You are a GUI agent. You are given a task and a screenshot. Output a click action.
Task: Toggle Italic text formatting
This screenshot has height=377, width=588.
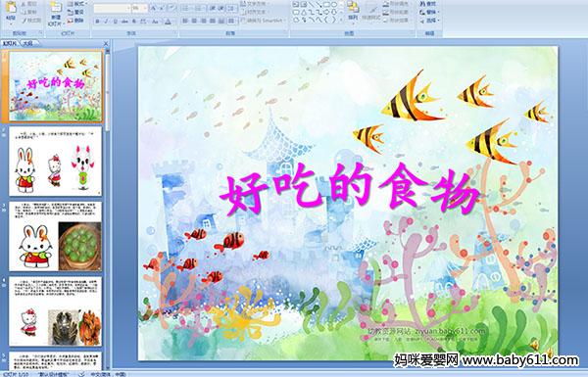pos(106,22)
